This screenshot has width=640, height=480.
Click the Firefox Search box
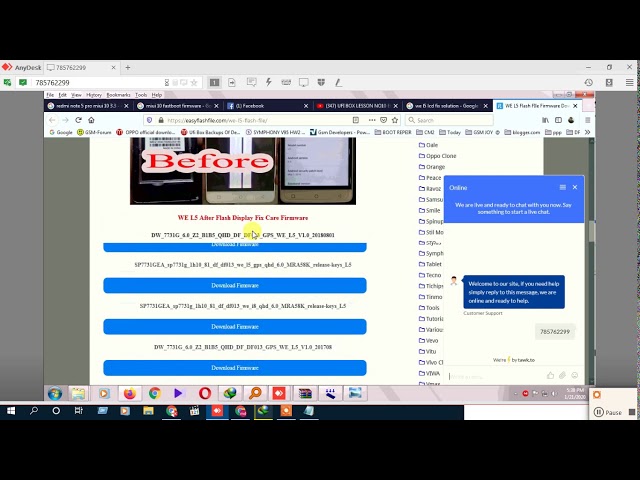click(449, 120)
